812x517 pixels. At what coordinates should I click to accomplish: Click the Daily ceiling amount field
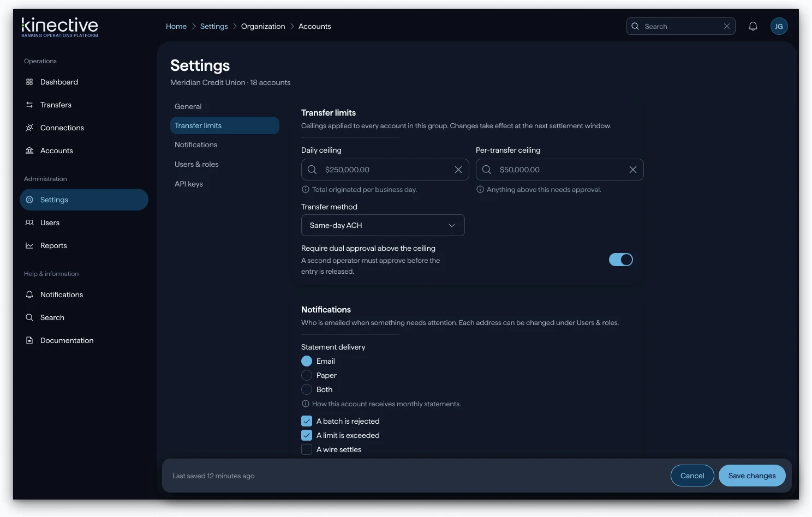385,170
